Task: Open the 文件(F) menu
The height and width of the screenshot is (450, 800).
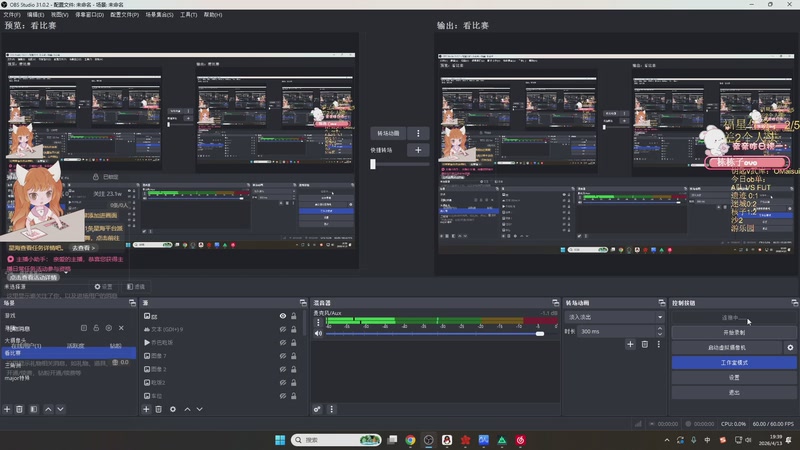Action: (12, 15)
